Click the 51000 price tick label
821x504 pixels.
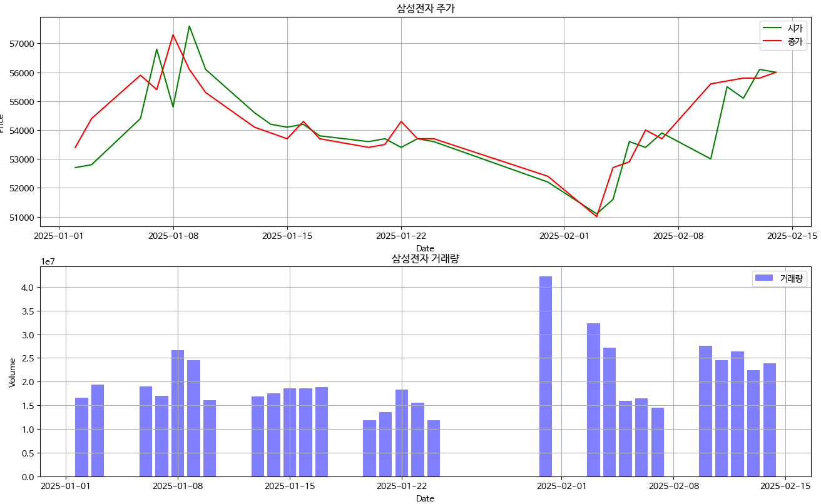[23, 217]
